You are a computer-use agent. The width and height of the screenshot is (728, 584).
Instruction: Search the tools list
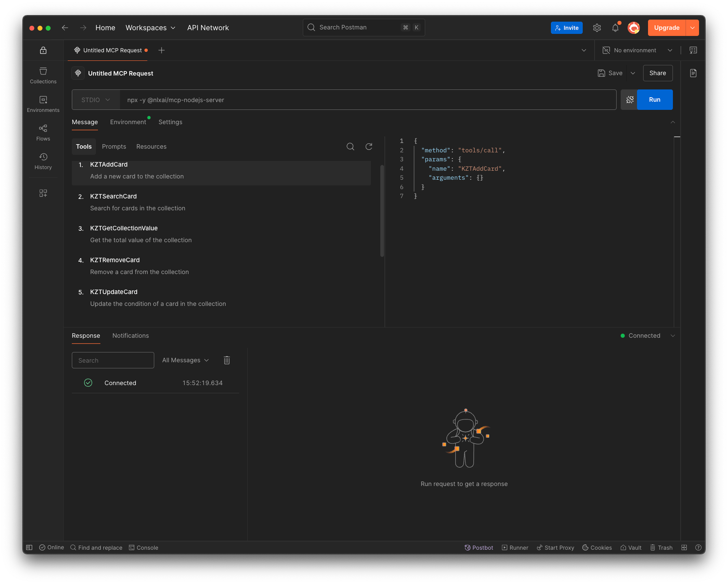pyautogui.click(x=351, y=147)
